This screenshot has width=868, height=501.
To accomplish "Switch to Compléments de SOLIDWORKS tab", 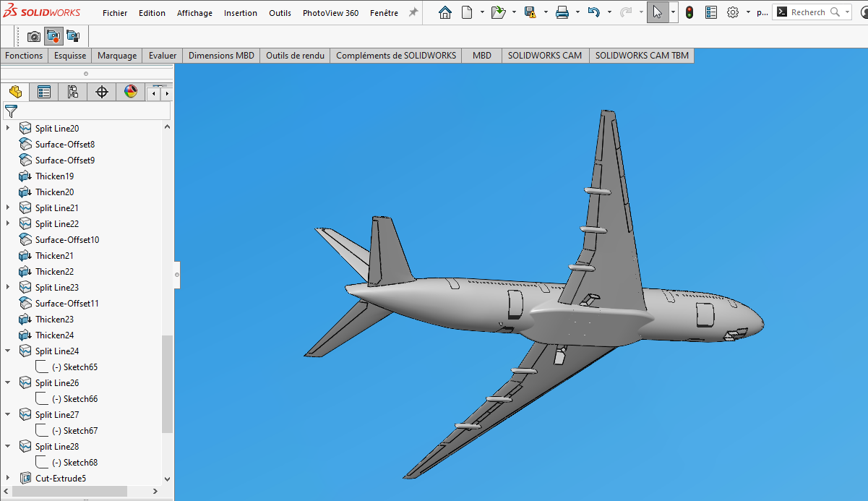I will 396,56.
